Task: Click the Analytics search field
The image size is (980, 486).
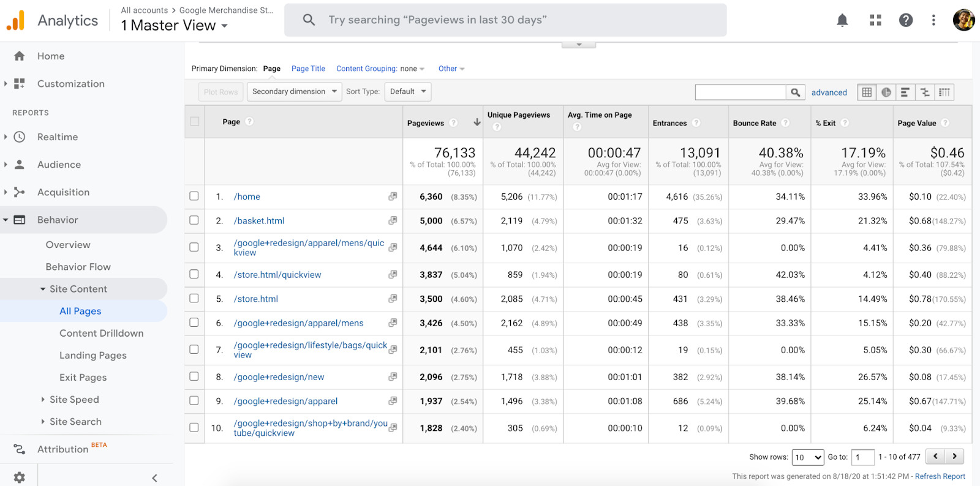Action: point(505,20)
